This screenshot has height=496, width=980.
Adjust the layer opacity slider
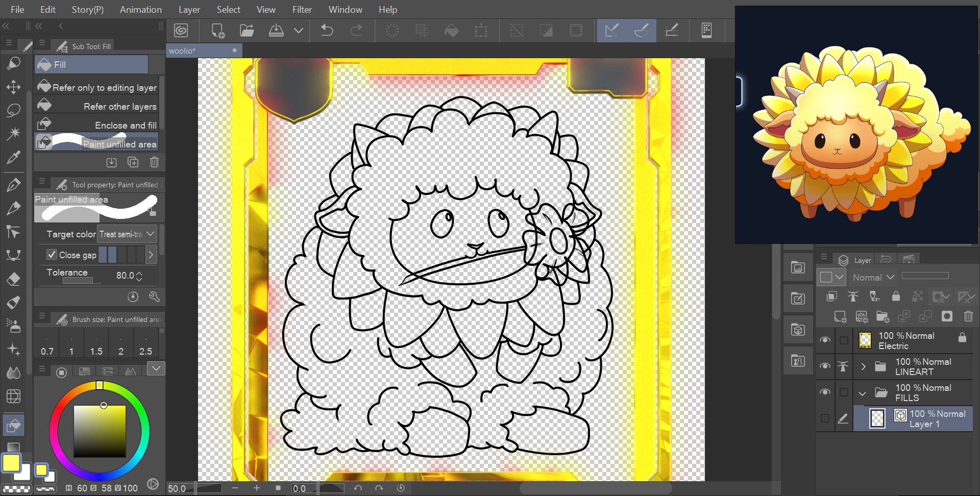[x=925, y=276]
